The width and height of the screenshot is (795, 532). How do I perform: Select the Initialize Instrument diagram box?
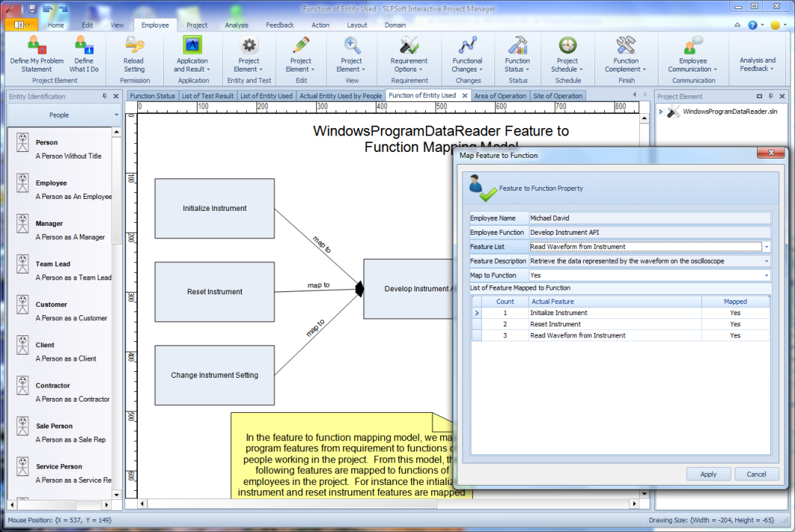point(215,208)
